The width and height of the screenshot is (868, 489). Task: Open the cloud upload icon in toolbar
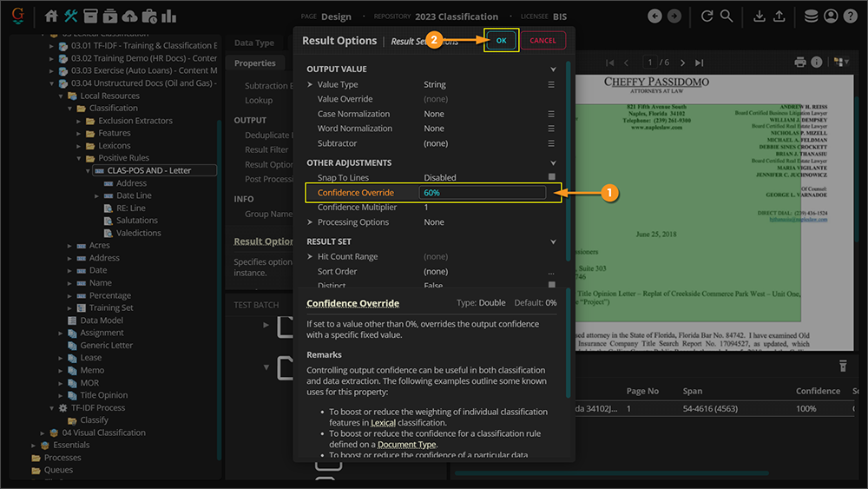pyautogui.click(x=129, y=16)
